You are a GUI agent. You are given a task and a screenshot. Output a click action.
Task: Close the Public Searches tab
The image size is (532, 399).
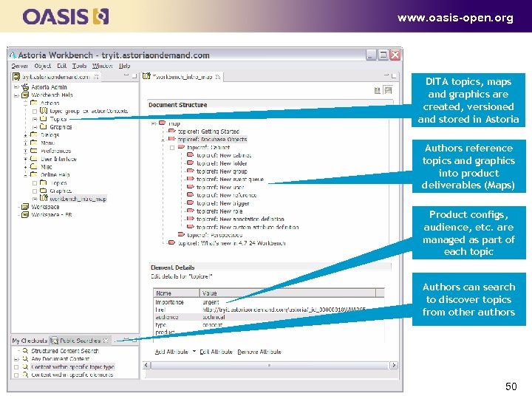click(x=106, y=340)
